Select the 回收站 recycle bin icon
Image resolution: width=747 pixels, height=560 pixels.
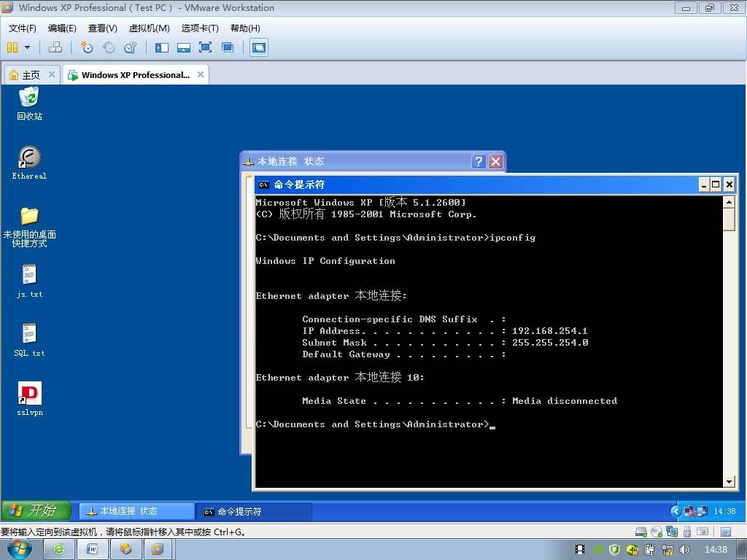[29, 104]
